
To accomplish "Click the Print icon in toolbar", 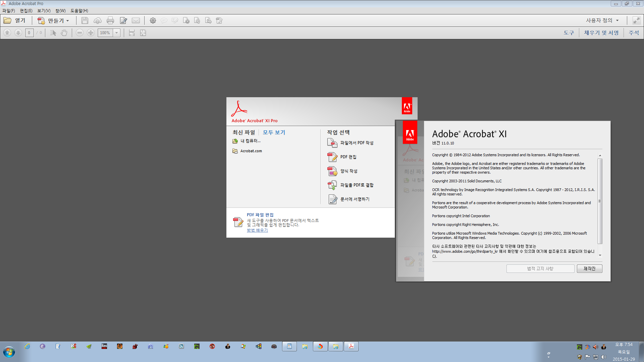I will (110, 21).
